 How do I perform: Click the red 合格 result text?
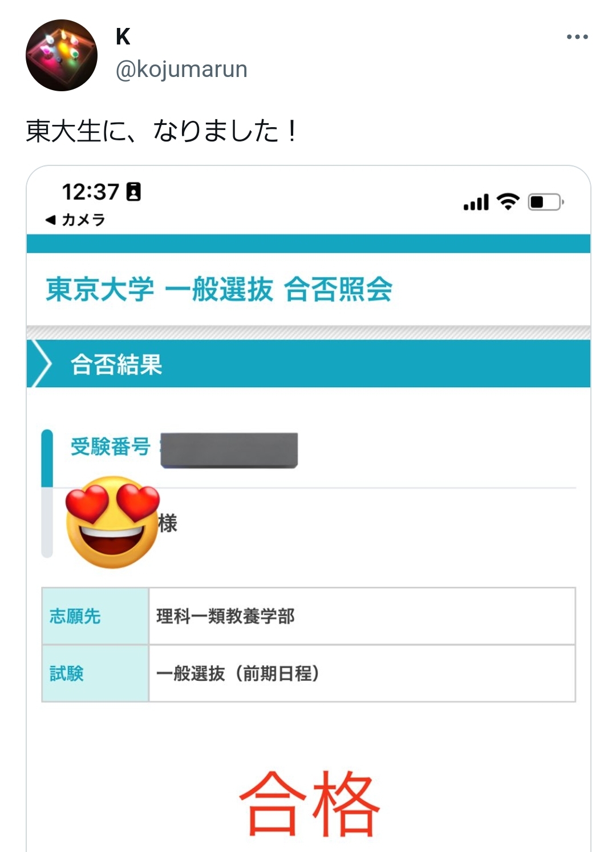(309, 804)
